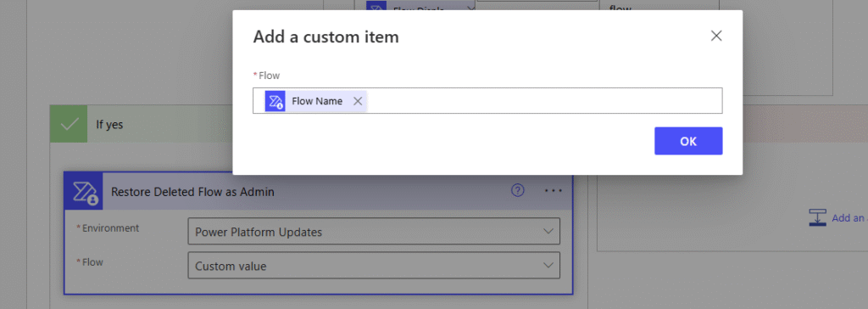
Task: Expand the Environment dropdown
Action: pyautogui.click(x=548, y=232)
